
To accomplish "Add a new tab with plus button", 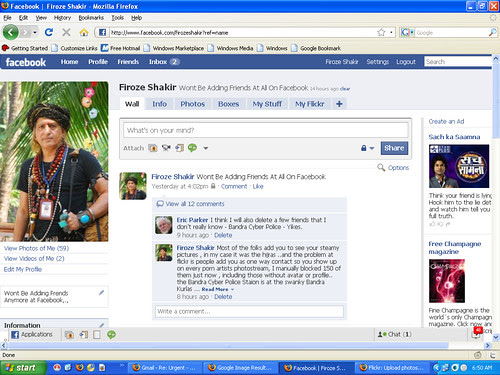I will tap(339, 104).
